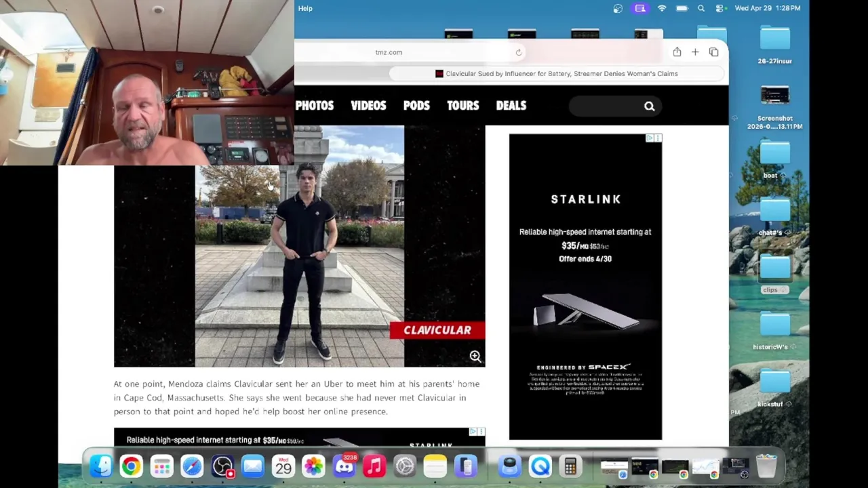Open the clips desktop folder
This screenshot has height=488, width=868.
pos(775,274)
